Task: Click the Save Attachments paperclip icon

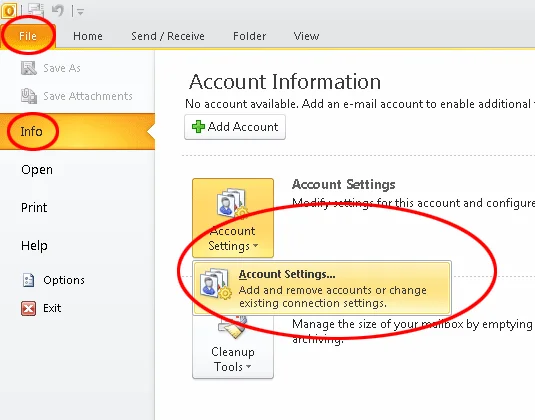Action: click(29, 96)
